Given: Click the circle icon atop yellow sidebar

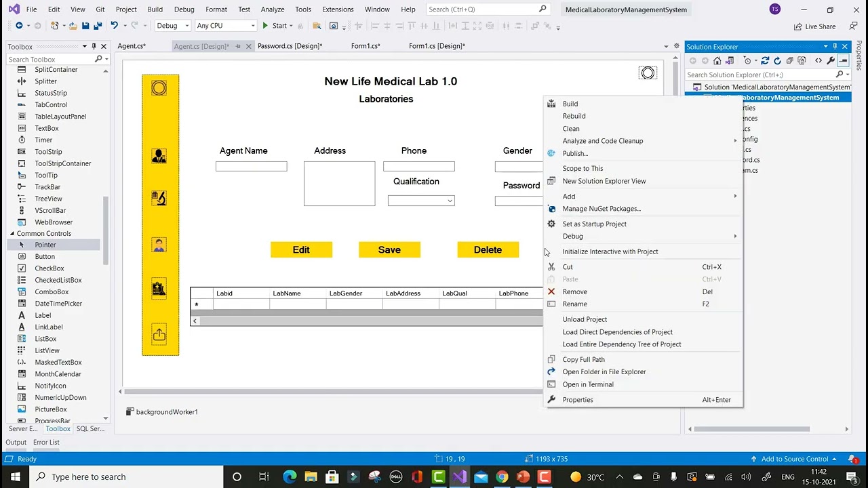Looking at the screenshot, I should coord(159,88).
